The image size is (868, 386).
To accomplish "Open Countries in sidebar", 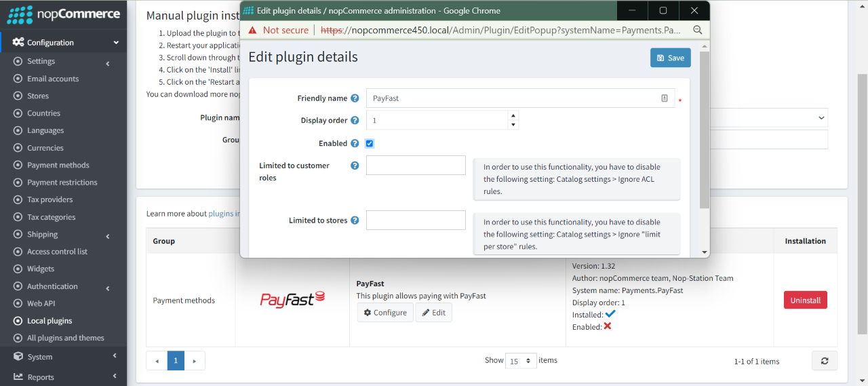I will 43,113.
